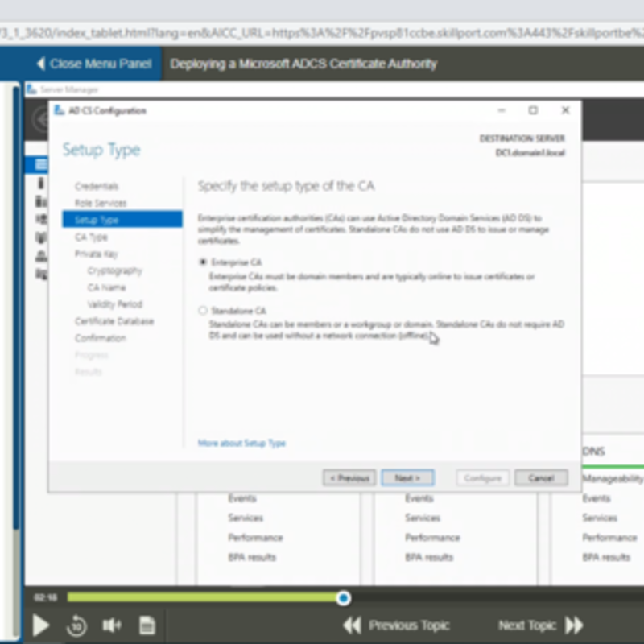Skip to Next Topic
The height and width of the screenshot is (644, 644).
(541, 625)
